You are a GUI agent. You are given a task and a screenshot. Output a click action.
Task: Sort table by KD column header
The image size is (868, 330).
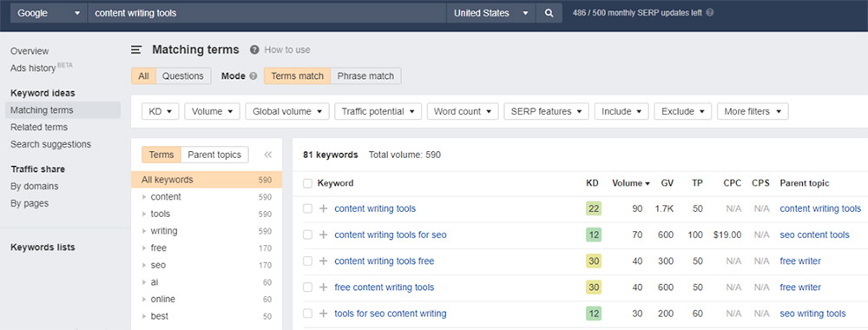tap(592, 183)
